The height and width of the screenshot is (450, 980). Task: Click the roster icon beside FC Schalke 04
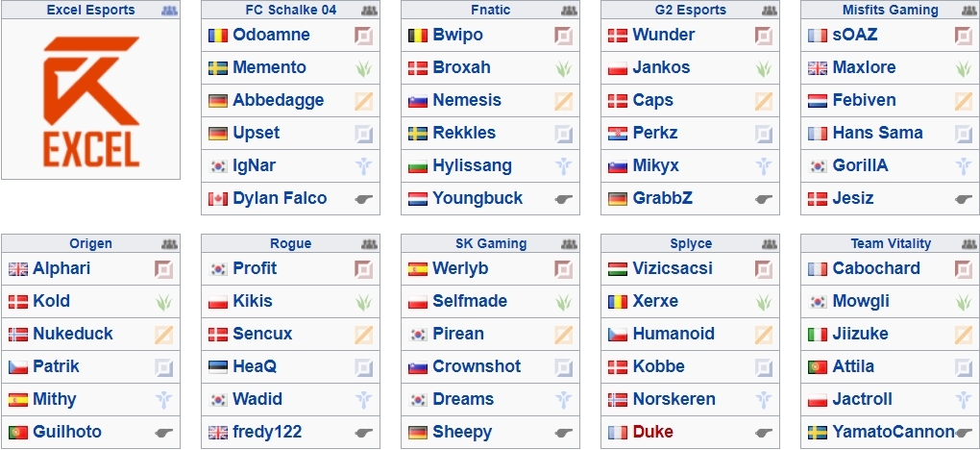pyautogui.click(x=369, y=10)
